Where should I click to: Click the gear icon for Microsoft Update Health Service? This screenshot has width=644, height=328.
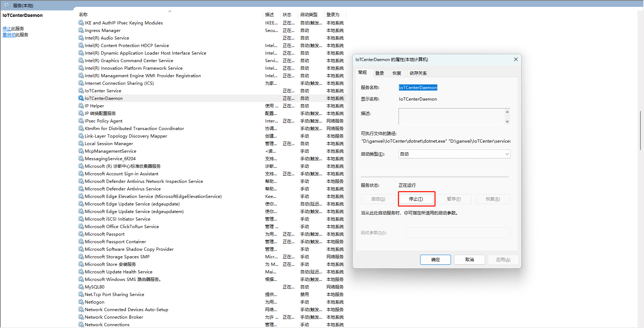(81, 272)
